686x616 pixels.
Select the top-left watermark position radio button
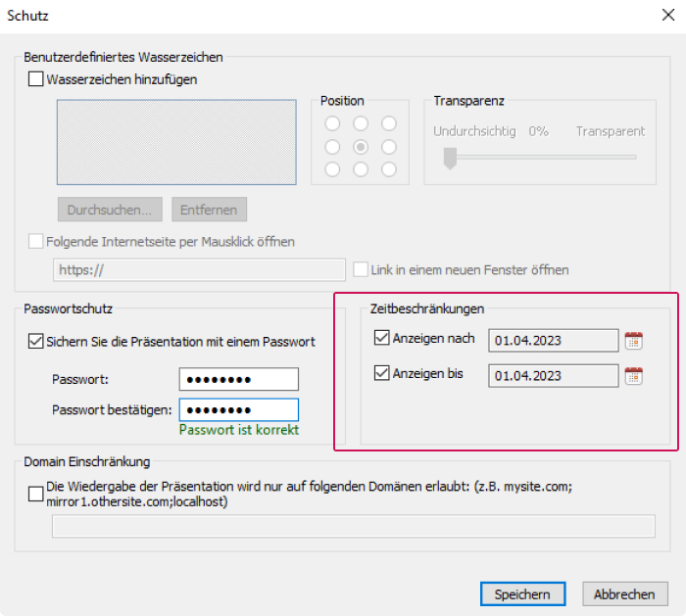click(x=332, y=123)
